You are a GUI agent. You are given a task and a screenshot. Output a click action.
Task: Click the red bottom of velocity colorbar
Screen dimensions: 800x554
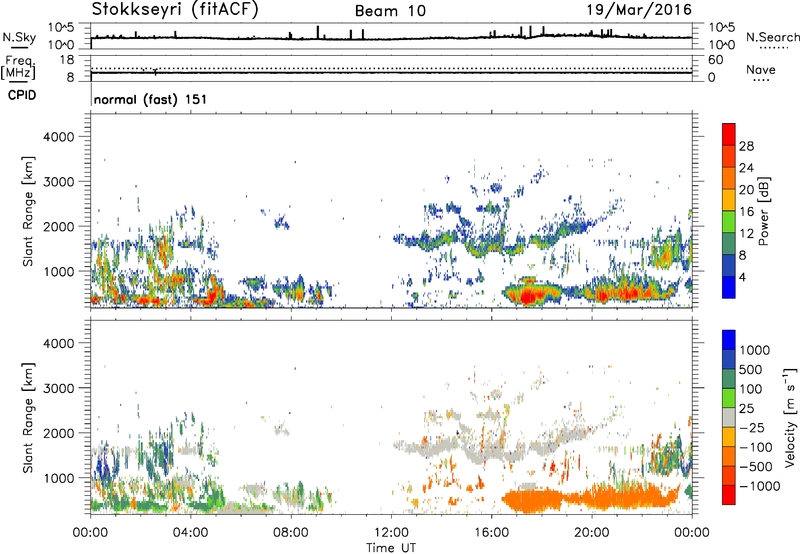coord(729,495)
